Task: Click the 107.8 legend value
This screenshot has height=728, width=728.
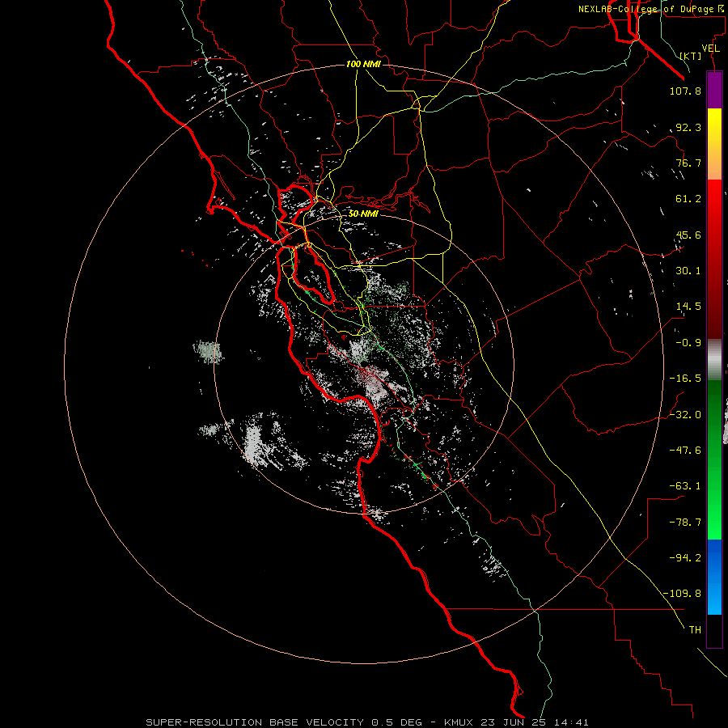Action: tap(685, 91)
